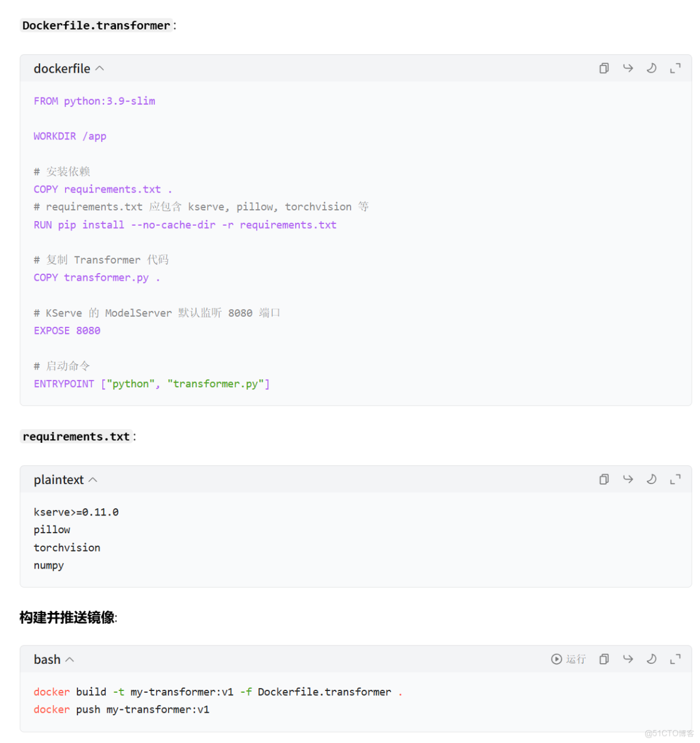This screenshot has height=743, width=700.
Task: Expand bash block to fullscreen
Action: [x=675, y=659]
